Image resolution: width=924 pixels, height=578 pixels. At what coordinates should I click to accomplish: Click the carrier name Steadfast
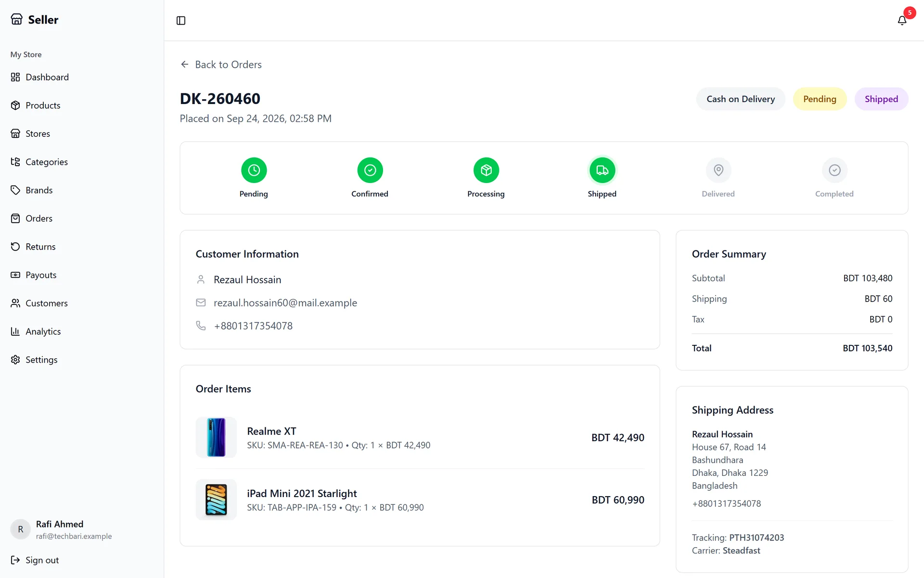click(x=741, y=551)
